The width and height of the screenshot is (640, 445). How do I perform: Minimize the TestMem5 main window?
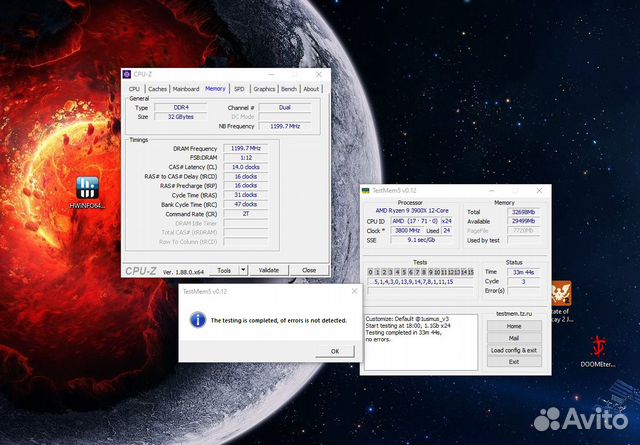coord(492,191)
